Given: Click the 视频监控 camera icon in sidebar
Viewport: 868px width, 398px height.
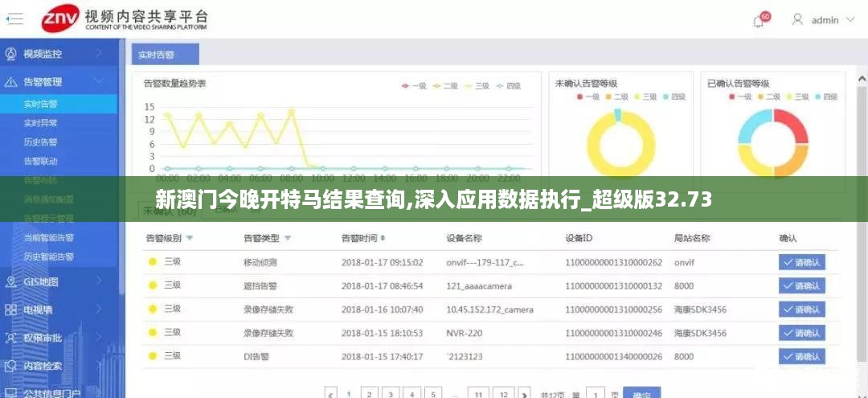Looking at the screenshot, I should 11,54.
